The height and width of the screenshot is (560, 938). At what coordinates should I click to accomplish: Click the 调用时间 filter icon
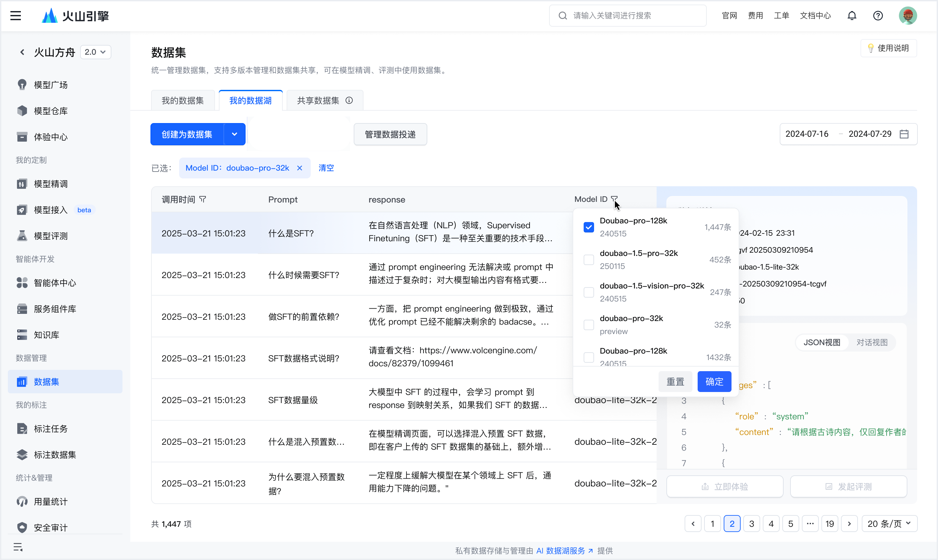pos(203,199)
